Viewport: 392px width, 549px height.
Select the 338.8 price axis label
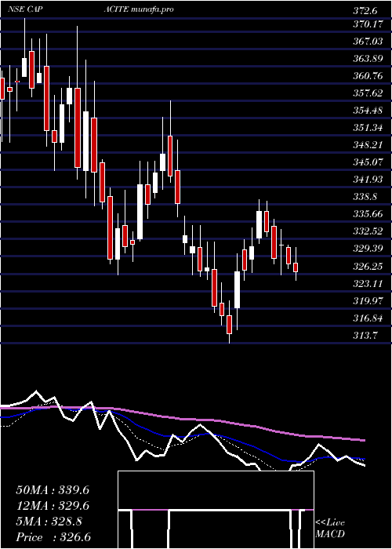coord(365,197)
